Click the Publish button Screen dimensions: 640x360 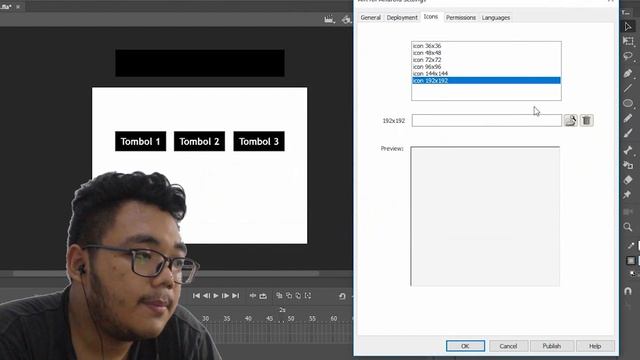pos(551,346)
